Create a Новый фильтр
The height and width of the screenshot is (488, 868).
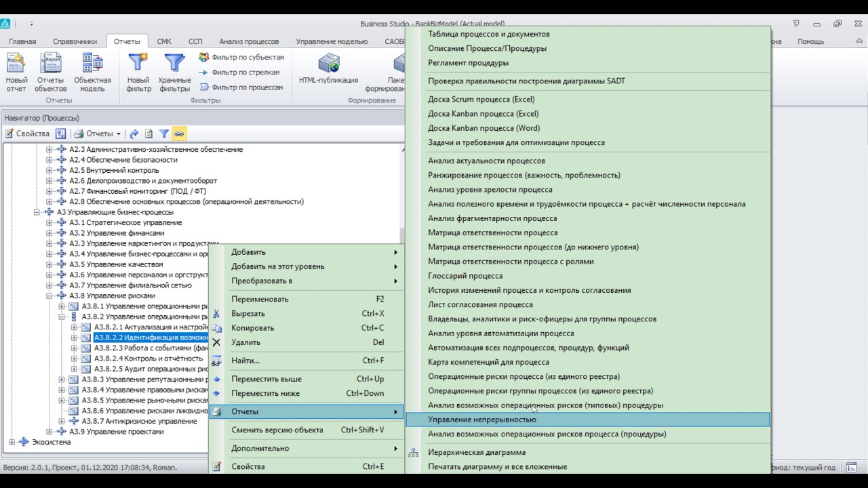(x=138, y=73)
